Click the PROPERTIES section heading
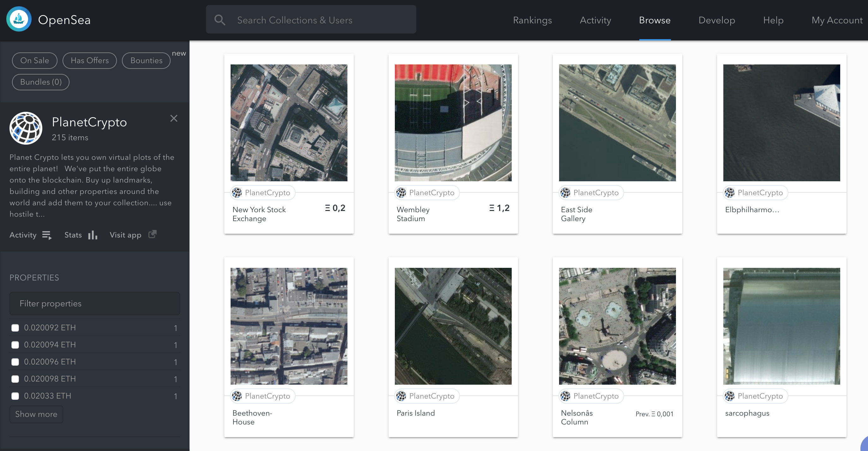868x451 pixels. (34, 278)
